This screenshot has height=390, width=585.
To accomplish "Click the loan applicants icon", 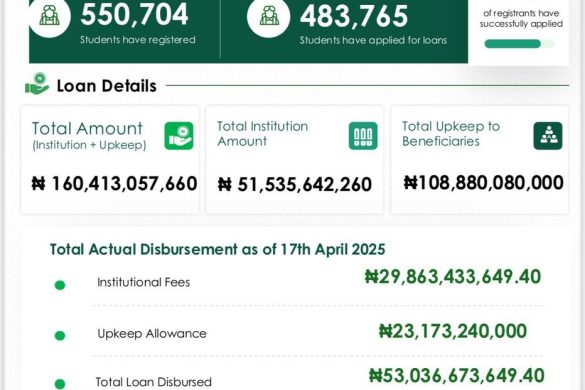I will pyautogui.click(x=269, y=16).
